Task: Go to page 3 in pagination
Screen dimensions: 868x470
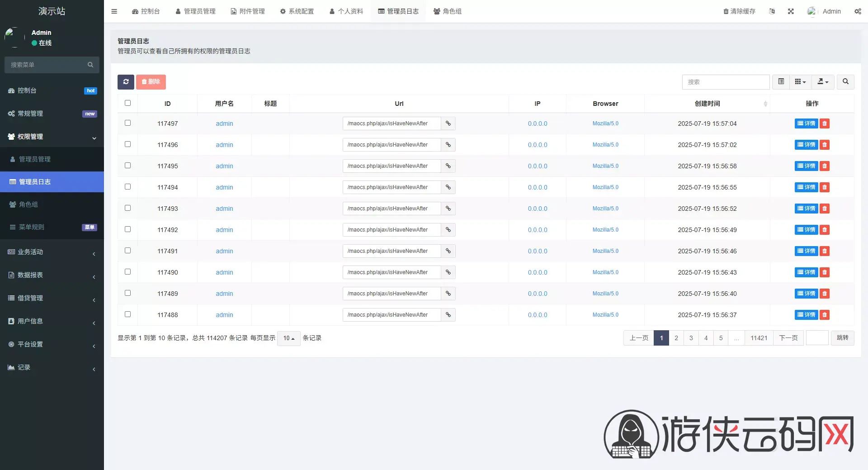Action: click(691, 338)
